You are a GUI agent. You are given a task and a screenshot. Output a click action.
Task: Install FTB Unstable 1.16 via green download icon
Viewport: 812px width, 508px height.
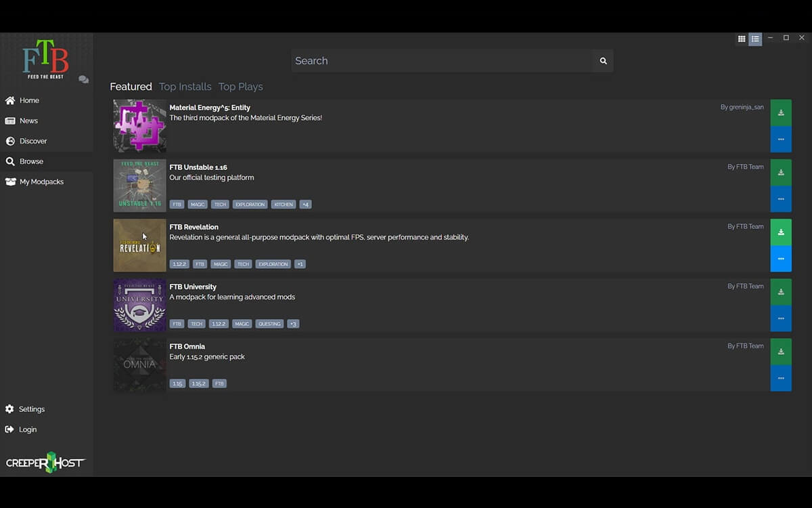pyautogui.click(x=781, y=172)
